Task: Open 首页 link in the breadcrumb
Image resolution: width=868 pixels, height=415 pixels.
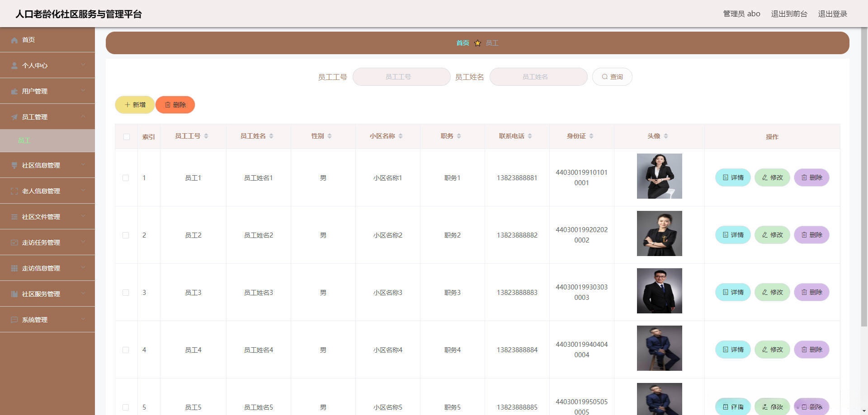Action: click(462, 43)
